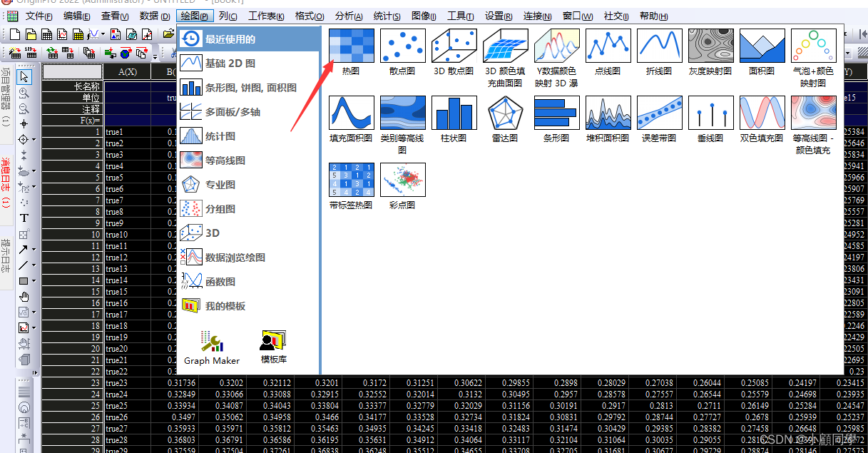Open the 工作表(K) worksheet menu

click(x=266, y=16)
